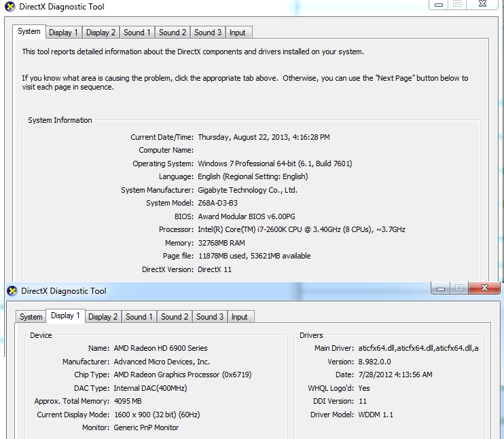Switch to Sound 3 tab in the lower window
The width and height of the screenshot is (504, 439).
click(210, 317)
